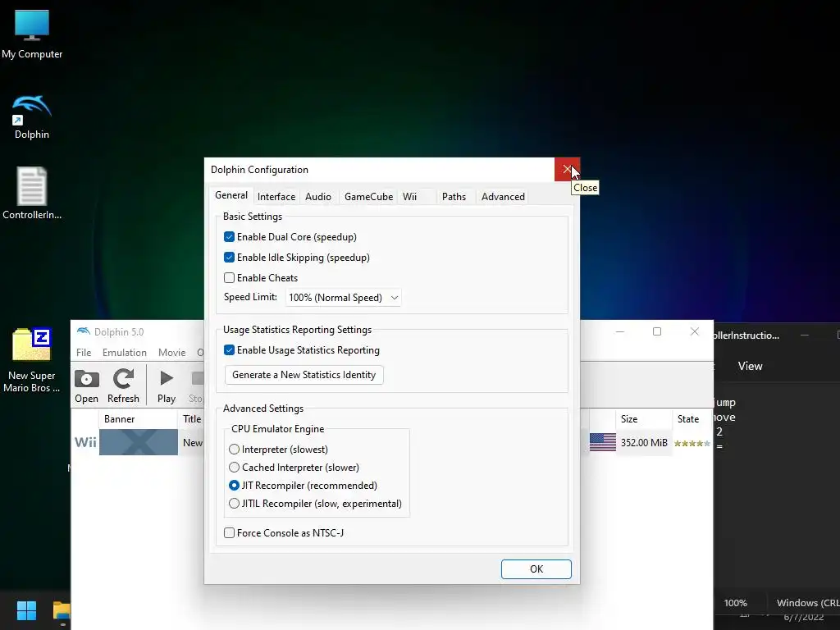The image size is (840, 630).
Task: Sort game list by Banner column header
Action: [x=138, y=419]
